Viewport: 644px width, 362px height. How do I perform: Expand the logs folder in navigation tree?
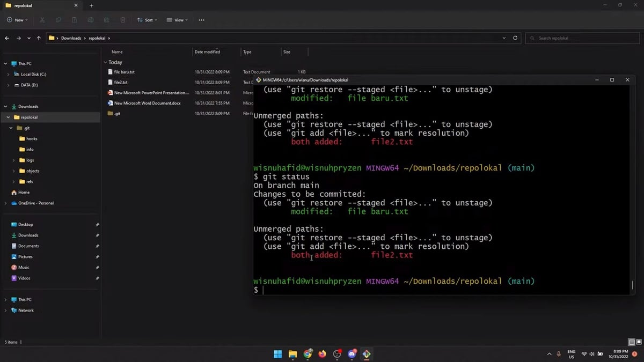[14, 160]
